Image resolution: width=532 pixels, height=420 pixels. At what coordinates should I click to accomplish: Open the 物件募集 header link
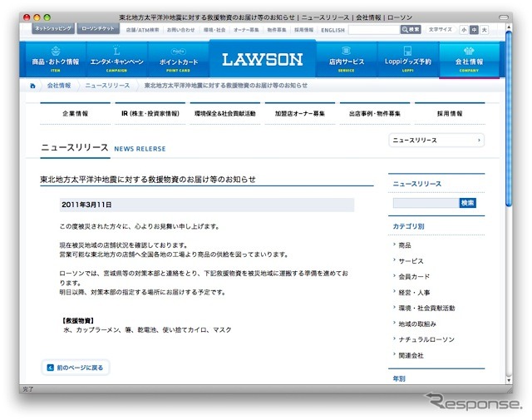coord(277,30)
